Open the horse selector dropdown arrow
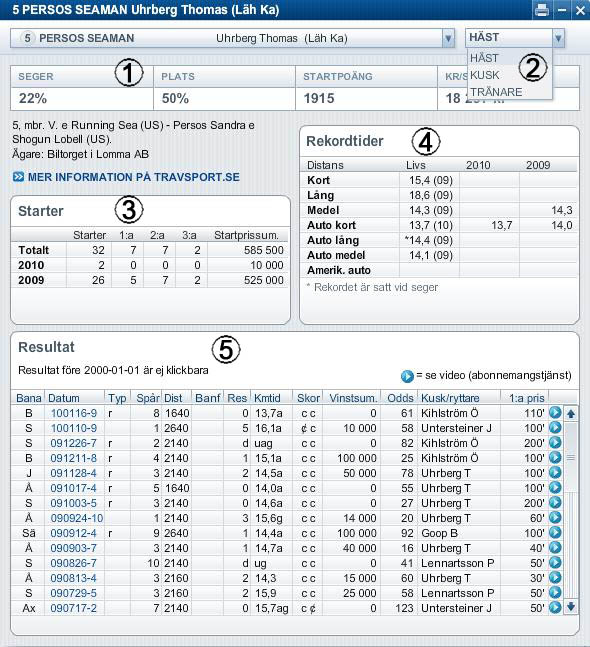Image resolution: width=590 pixels, height=647 pixels. pyautogui.click(x=448, y=38)
